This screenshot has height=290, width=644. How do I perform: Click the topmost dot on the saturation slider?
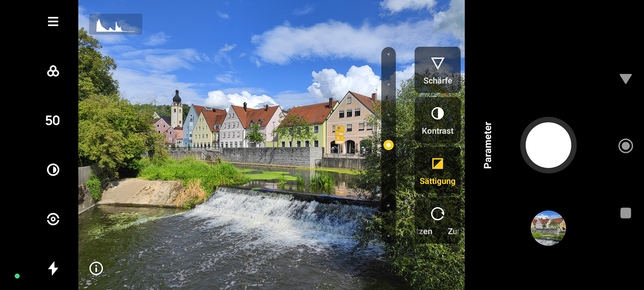[x=388, y=54]
